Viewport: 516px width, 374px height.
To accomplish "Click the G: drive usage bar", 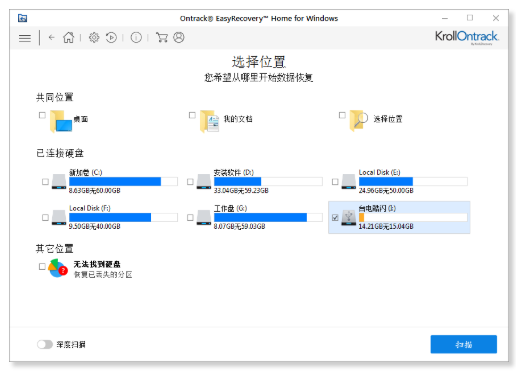I will [x=268, y=217].
